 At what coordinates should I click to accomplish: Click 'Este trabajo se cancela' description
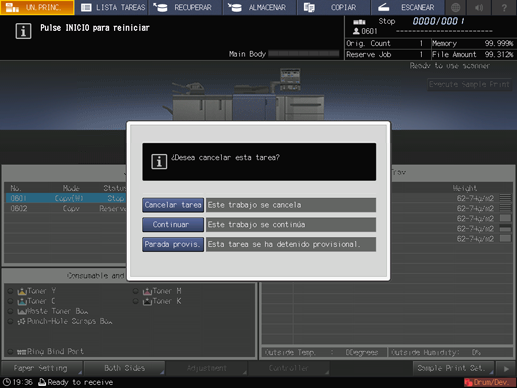[x=291, y=205]
